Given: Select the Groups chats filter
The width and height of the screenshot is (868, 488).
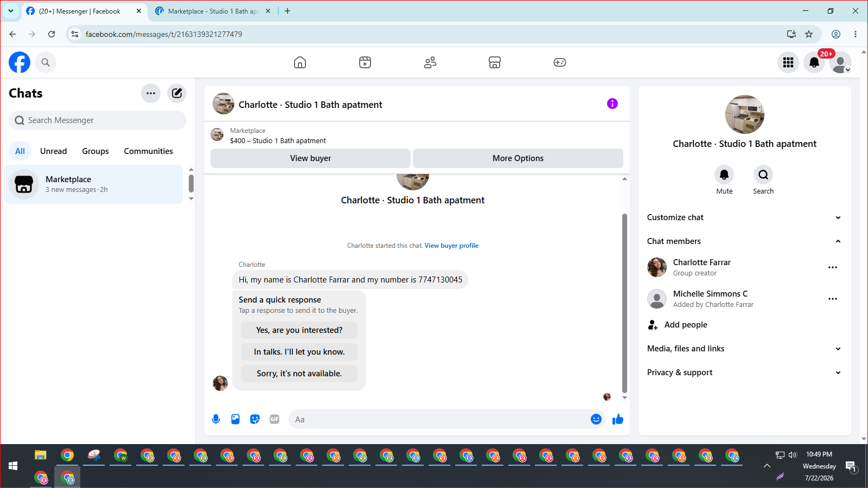Looking at the screenshot, I should pyautogui.click(x=95, y=151).
